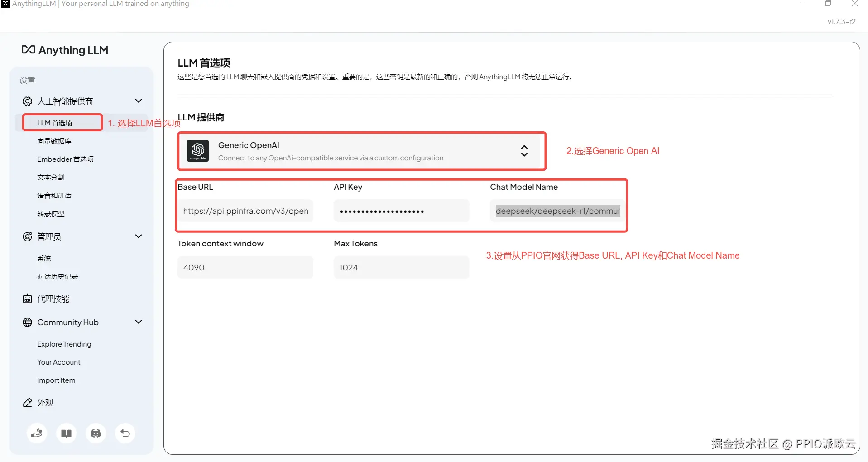
Task: Click the LLM 首选项 page heading
Action: click(204, 63)
